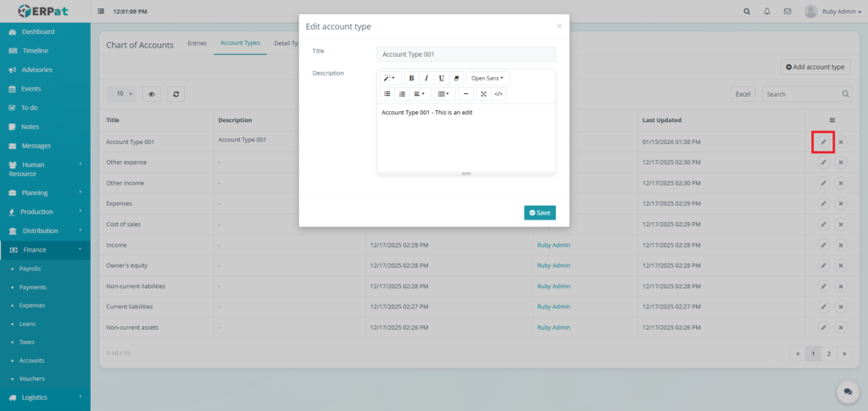Insert an unordered bullet list

click(387, 94)
